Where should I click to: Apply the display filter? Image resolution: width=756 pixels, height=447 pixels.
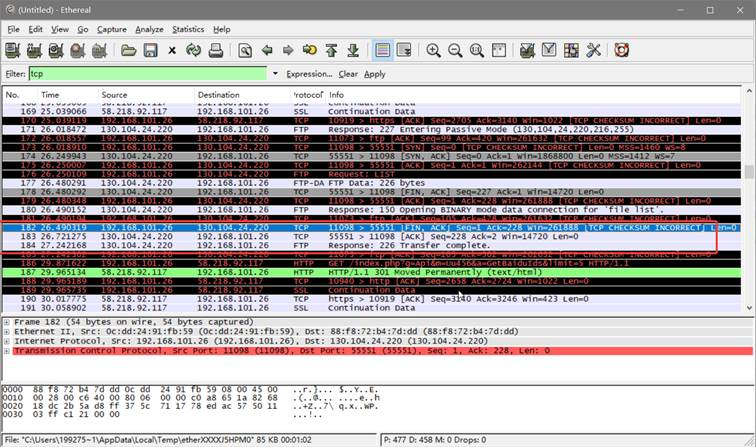[375, 74]
